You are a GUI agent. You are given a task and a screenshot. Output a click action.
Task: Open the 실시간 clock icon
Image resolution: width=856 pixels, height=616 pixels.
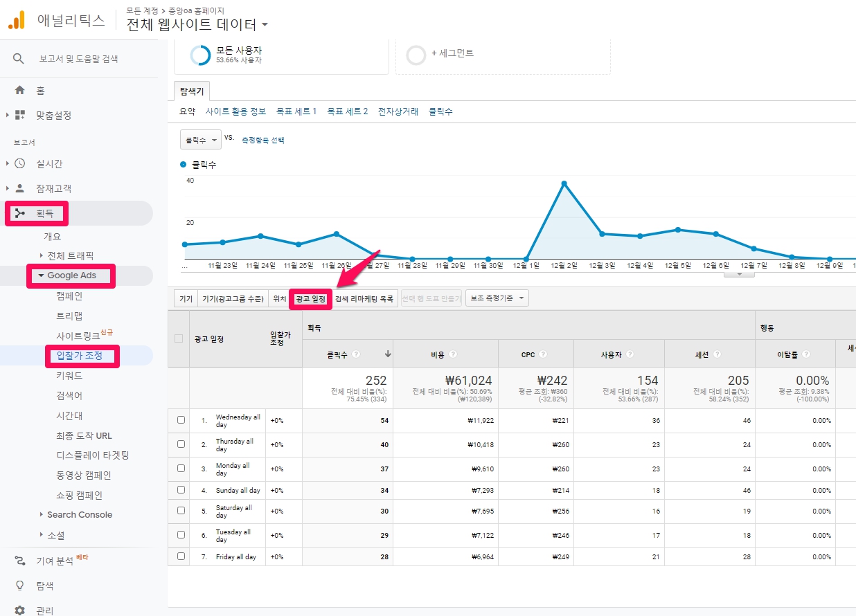pos(19,164)
